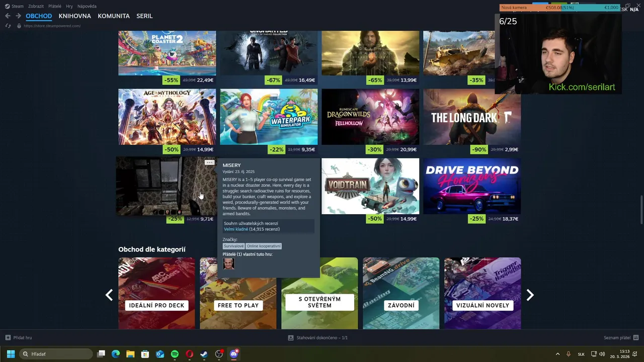Open Spotify from the taskbar
The width and height of the screenshot is (644, 362).
coord(175,354)
